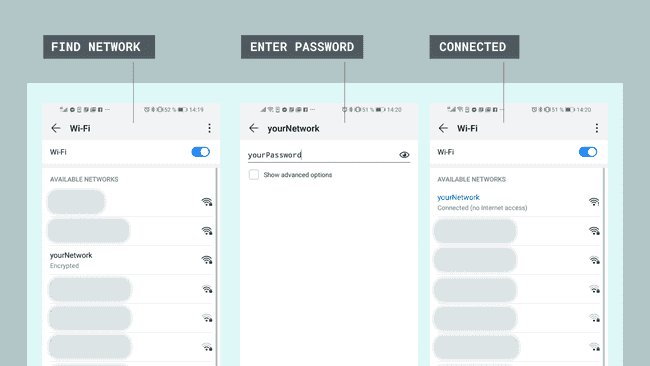
Task: Go back from Connected Wi-Fi screen
Action: (443, 128)
